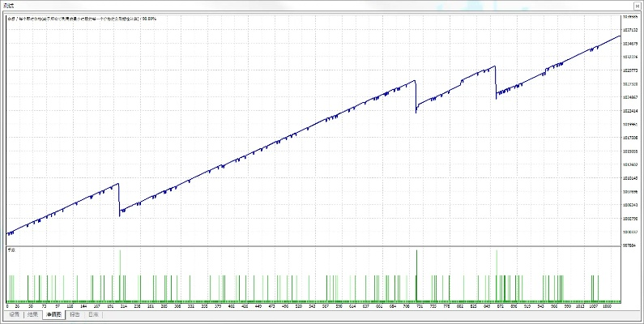Switch to the 结果 tab
The height and width of the screenshot is (324, 644).
(x=33, y=314)
